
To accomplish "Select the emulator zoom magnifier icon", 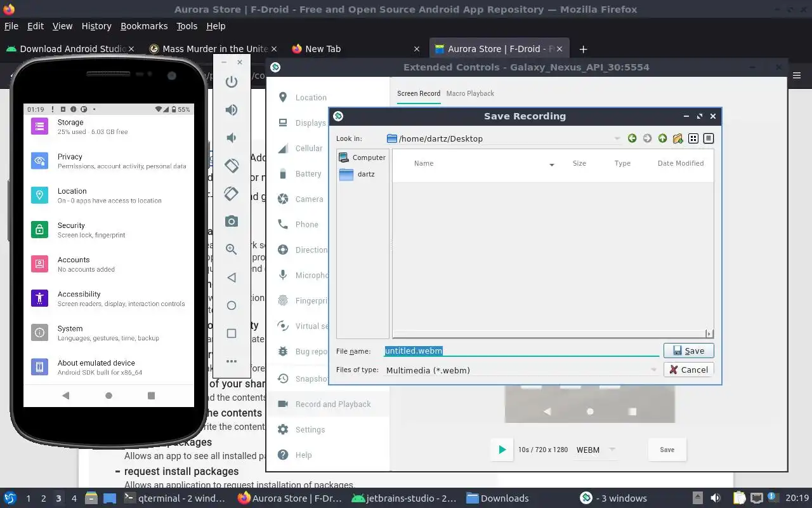I will 232,250.
